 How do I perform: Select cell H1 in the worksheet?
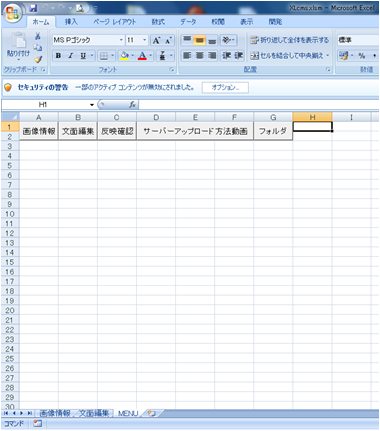coord(312,127)
